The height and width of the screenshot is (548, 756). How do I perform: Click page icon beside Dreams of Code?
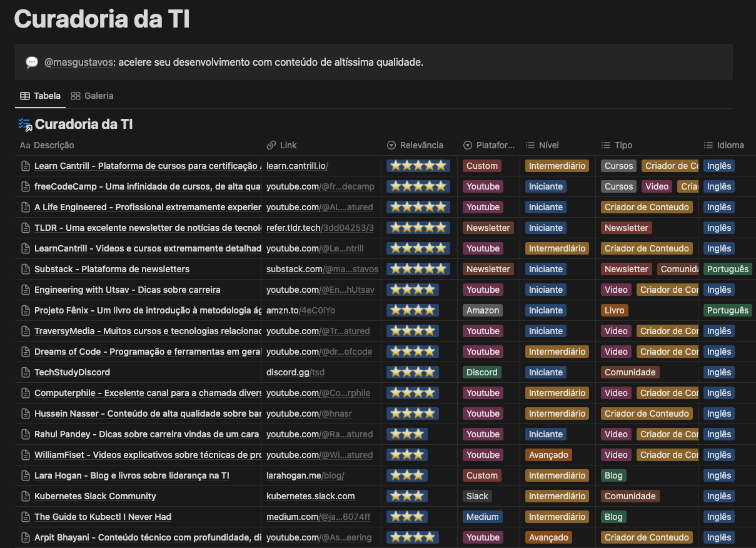coord(26,352)
